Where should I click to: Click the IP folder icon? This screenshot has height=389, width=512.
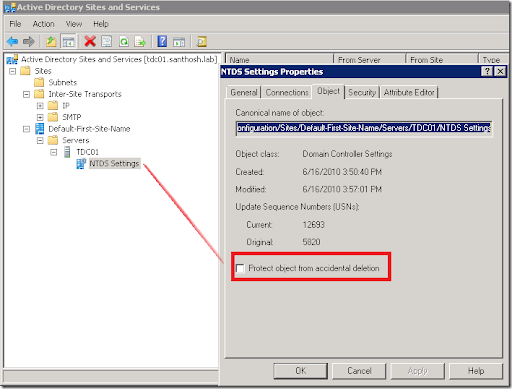coord(53,106)
